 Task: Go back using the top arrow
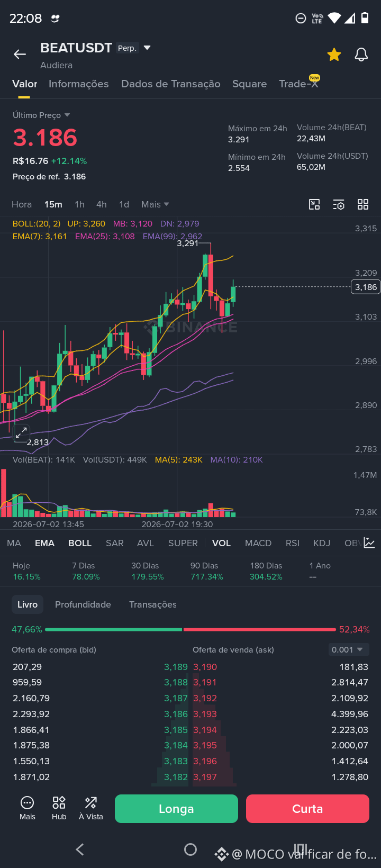pos(20,54)
